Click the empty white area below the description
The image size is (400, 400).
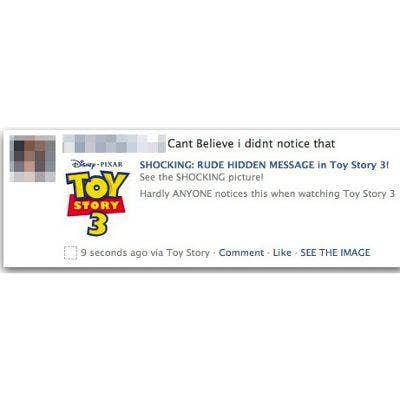tap(267, 222)
